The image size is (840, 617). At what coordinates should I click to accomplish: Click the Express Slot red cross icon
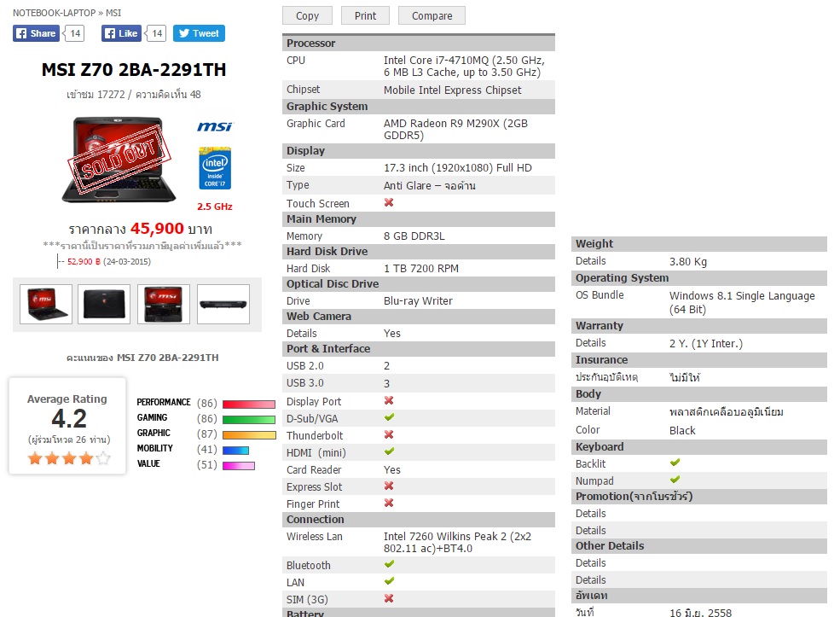389,486
